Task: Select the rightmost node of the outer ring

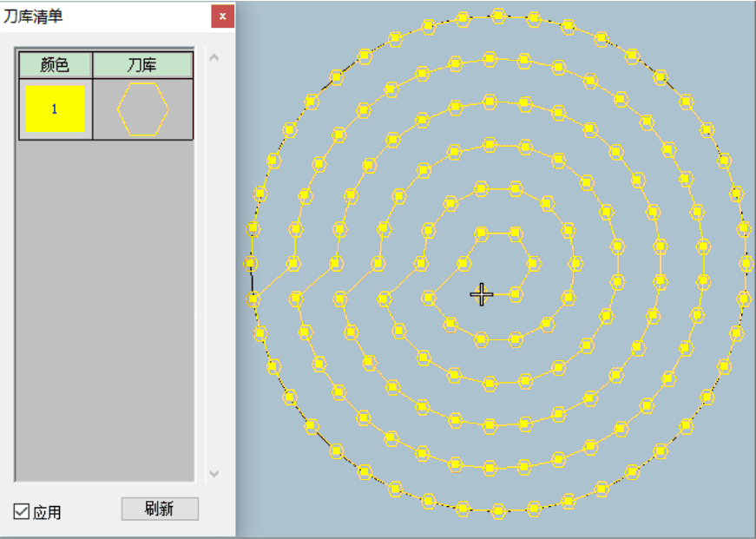Action: (x=746, y=263)
